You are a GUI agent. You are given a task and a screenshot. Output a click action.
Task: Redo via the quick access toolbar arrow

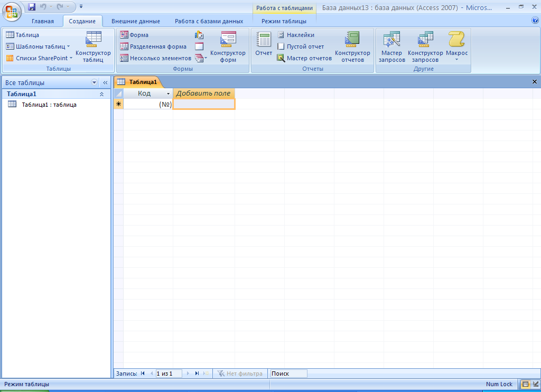(60, 6)
